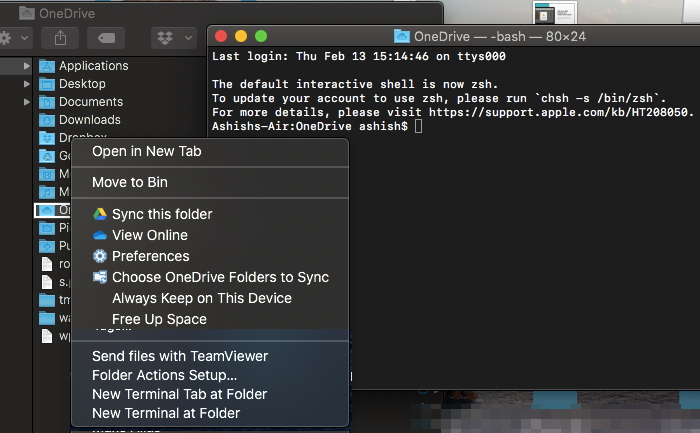
Task: Choose Always Keep on This Device
Action: point(210,298)
